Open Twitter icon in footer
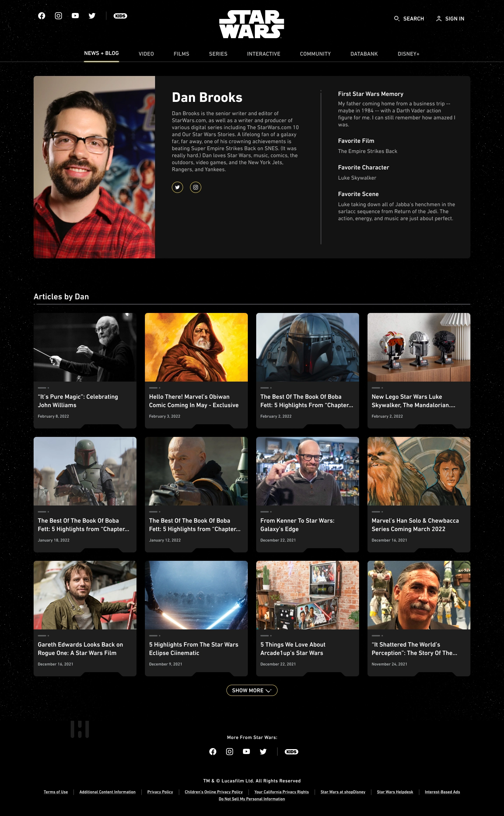Screen dimensions: 504x816 click(263, 752)
